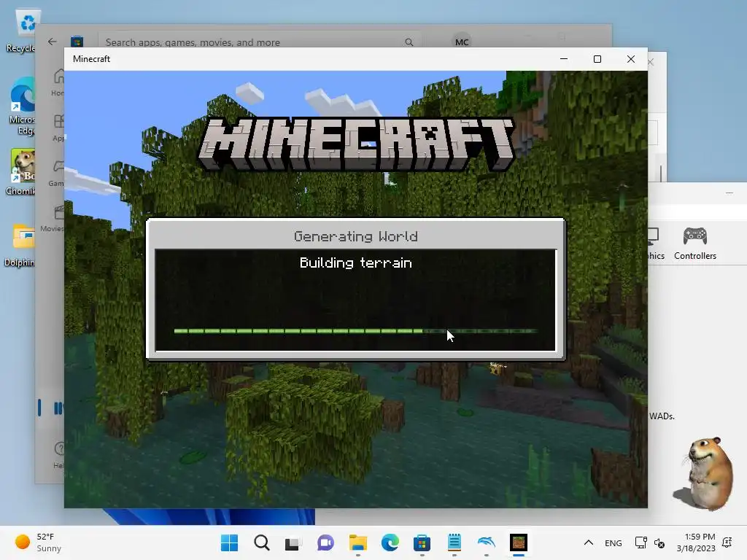Open the Apps tab in Store sidebar

click(x=58, y=128)
